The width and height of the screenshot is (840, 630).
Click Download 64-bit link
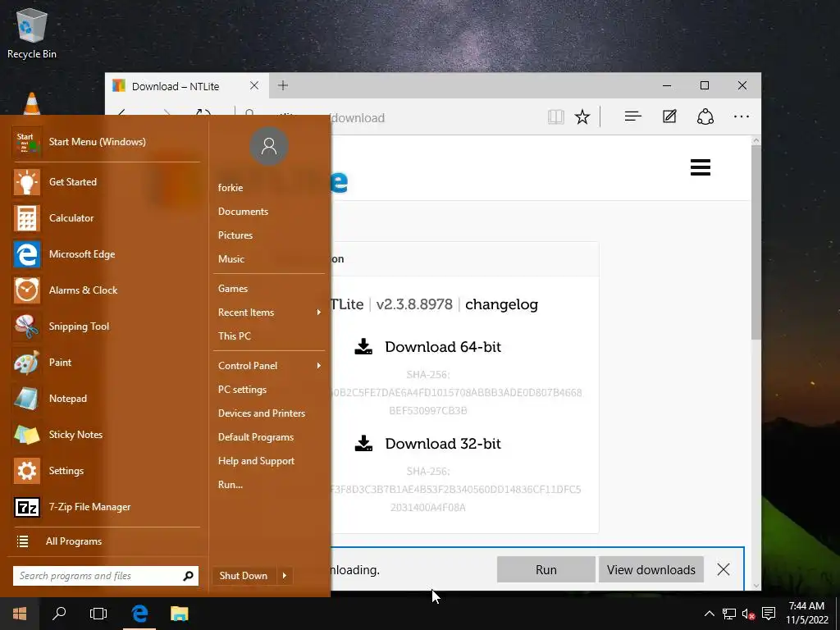click(428, 347)
